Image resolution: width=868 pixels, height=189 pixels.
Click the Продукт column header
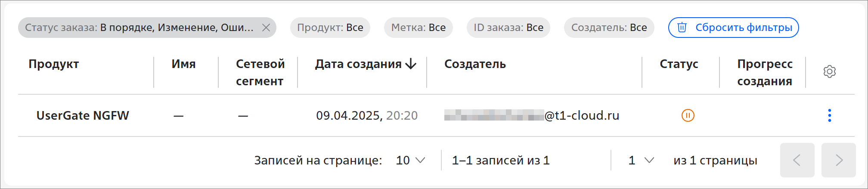pos(54,64)
